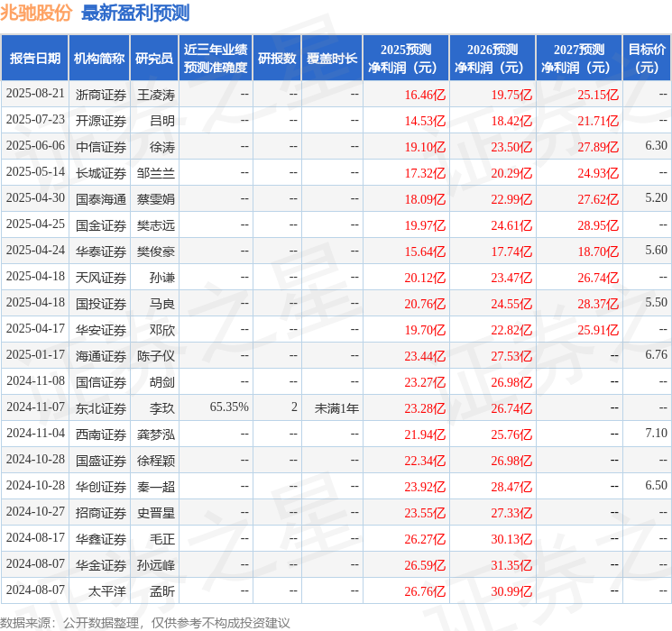Select institution 西南证券
Screen dimensions: 672x631
point(101,434)
